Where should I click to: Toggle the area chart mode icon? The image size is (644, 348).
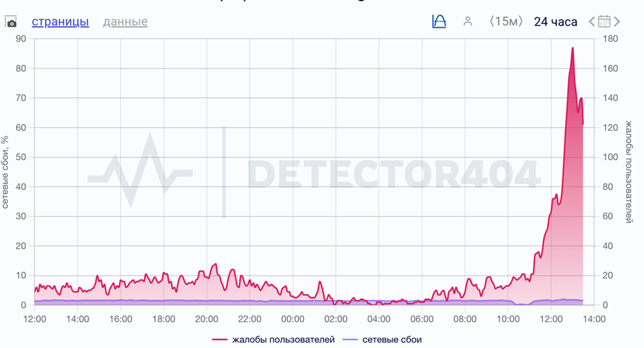tap(439, 21)
